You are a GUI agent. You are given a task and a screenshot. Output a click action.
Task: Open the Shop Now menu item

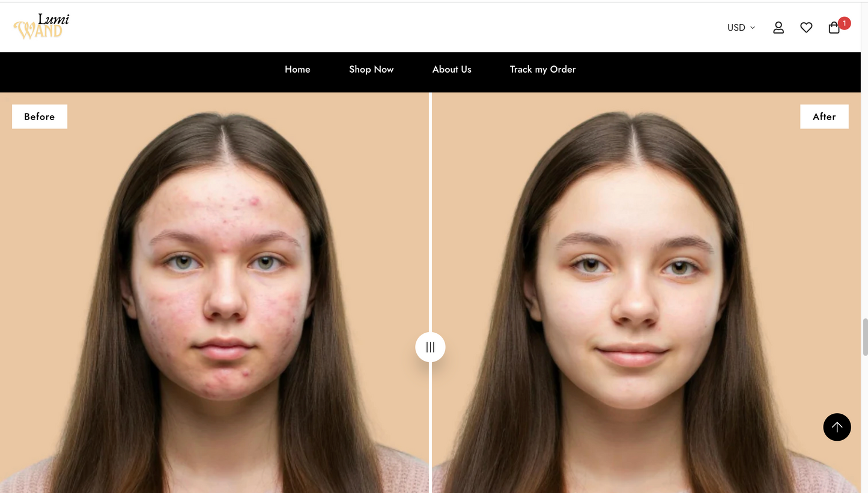(x=371, y=70)
